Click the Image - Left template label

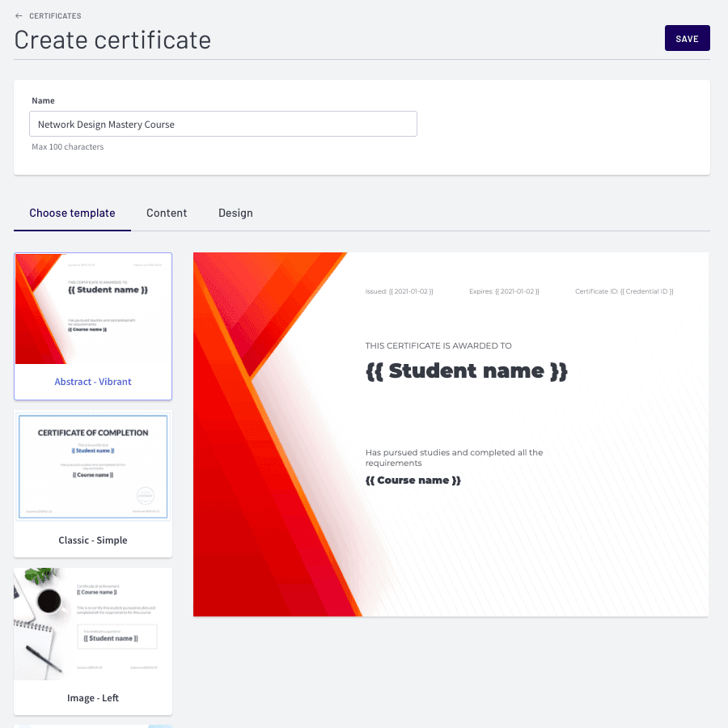click(x=93, y=698)
